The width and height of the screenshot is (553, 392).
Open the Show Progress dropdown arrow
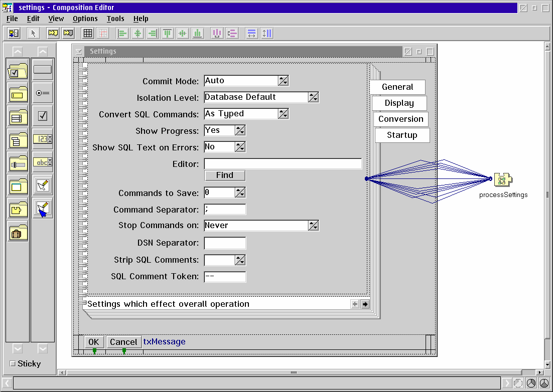(240, 130)
